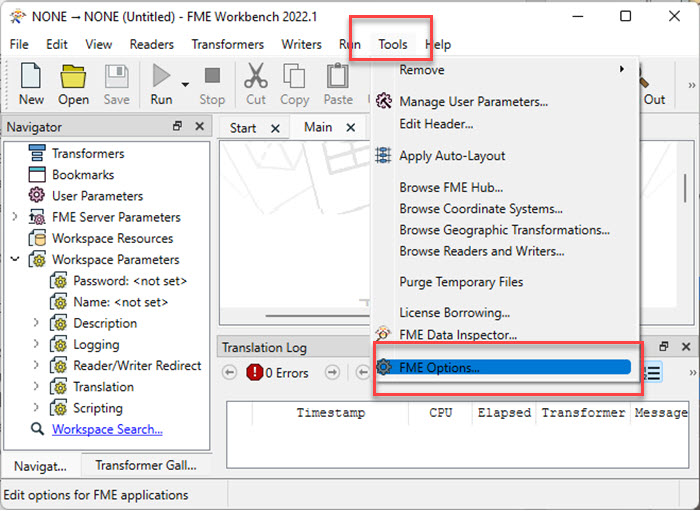Screen dimensions: 700x511
Task: Click the 0 Errors red icon
Action: 254,372
